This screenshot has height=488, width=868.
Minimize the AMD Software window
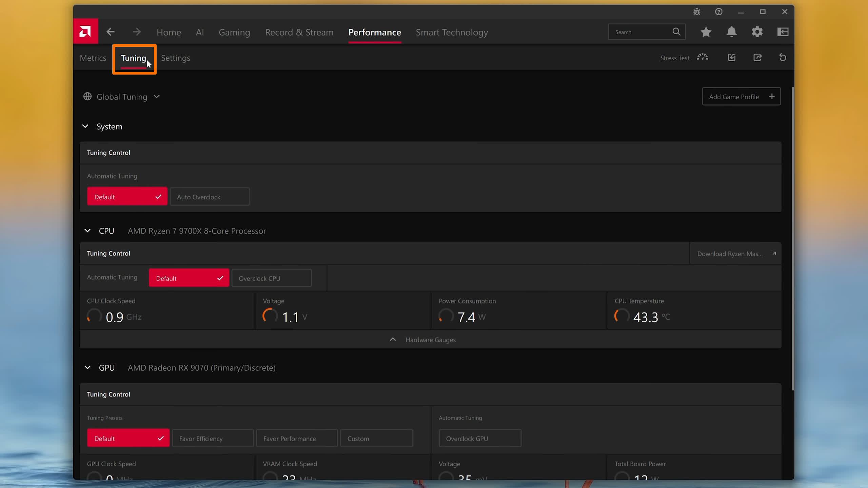[741, 12]
